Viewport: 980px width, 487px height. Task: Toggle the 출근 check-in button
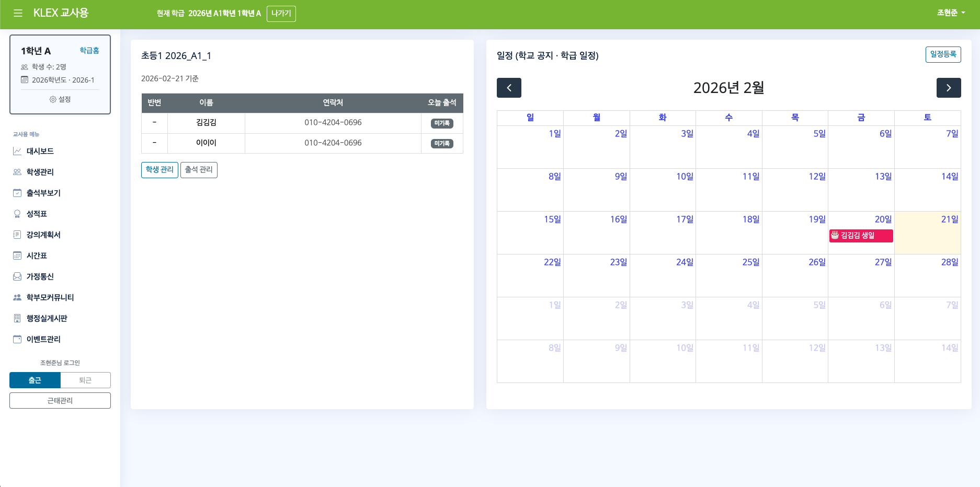tap(35, 380)
